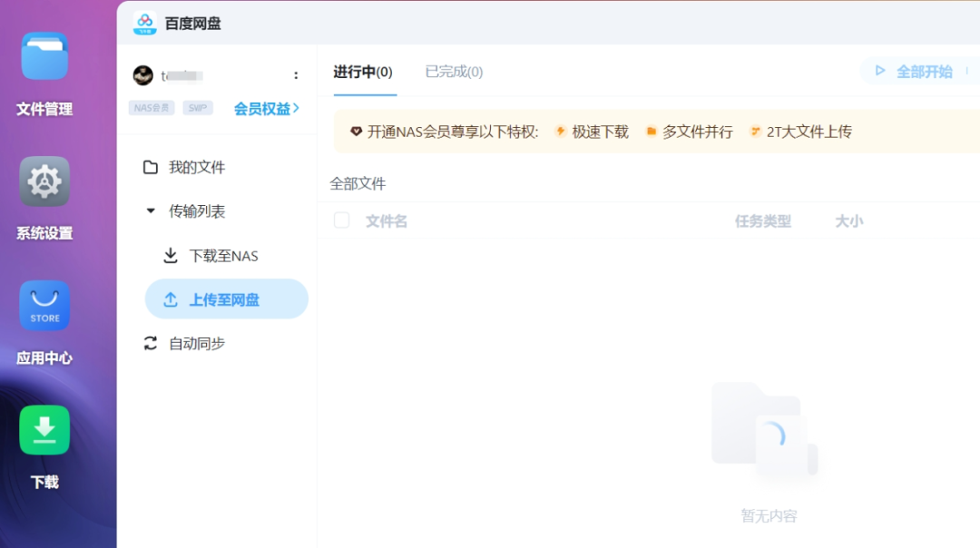Image resolution: width=980 pixels, height=548 pixels.
Task: Open 系统设置 system settings gear icon
Action: [x=44, y=181]
